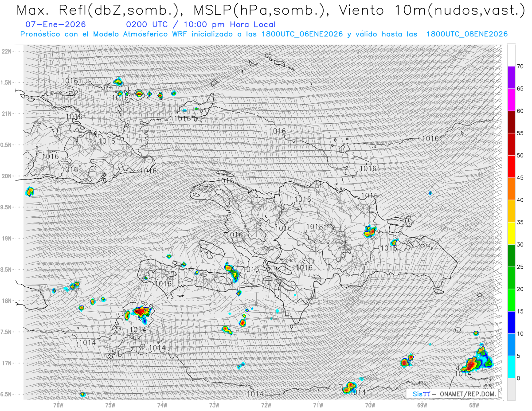Click the '1018' pressure contour label
The image size is (532, 411).
tap(315, 227)
